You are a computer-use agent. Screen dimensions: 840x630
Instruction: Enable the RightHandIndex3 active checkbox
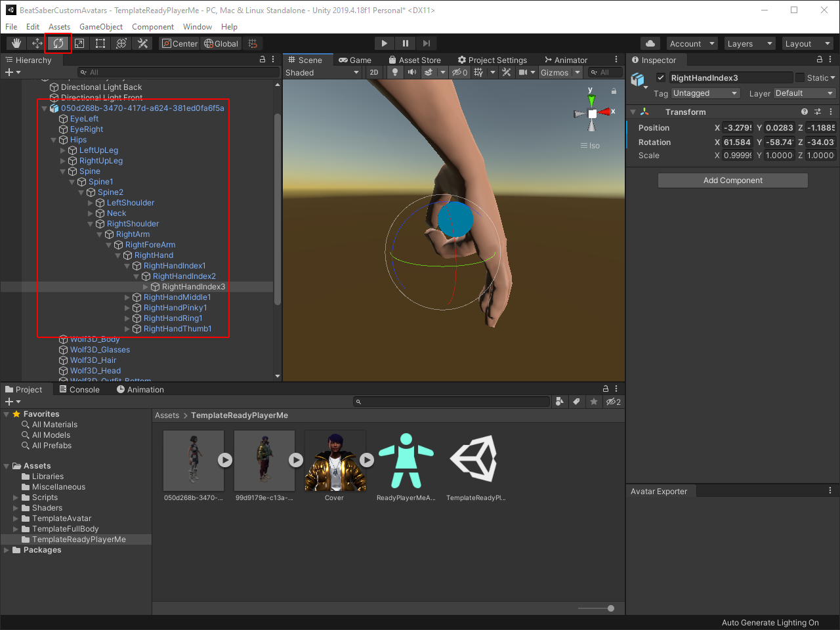click(661, 77)
